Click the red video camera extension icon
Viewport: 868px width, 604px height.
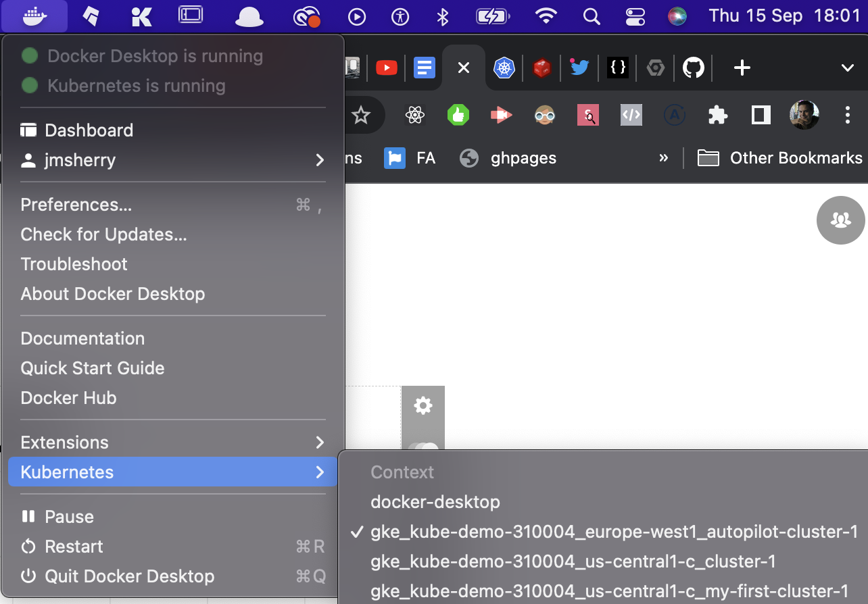tap(501, 116)
